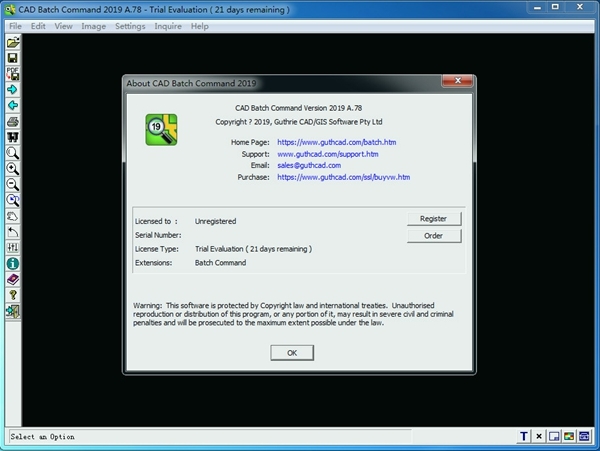Image resolution: width=600 pixels, height=451 pixels.
Task: Click the copyright Warning paragraph
Action: coord(293,314)
